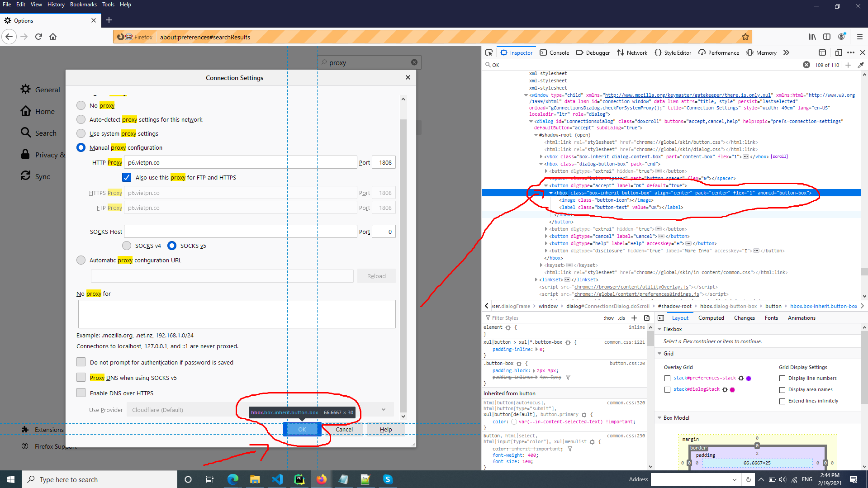Image resolution: width=868 pixels, height=488 pixels.
Task: Open Windows Start menu
Action: [x=11, y=479]
